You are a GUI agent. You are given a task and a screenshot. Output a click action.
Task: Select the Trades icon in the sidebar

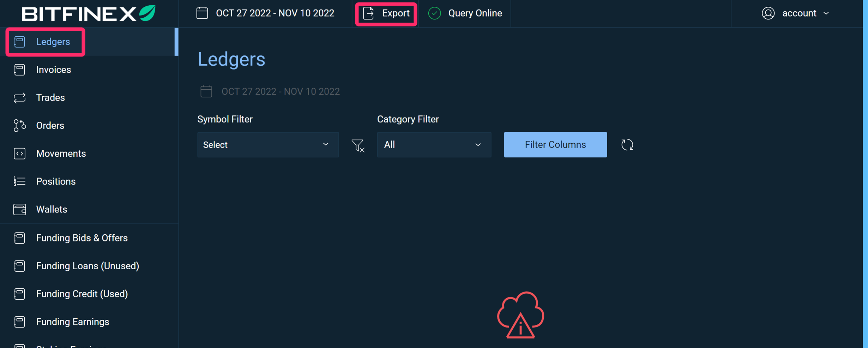pos(19,97)
